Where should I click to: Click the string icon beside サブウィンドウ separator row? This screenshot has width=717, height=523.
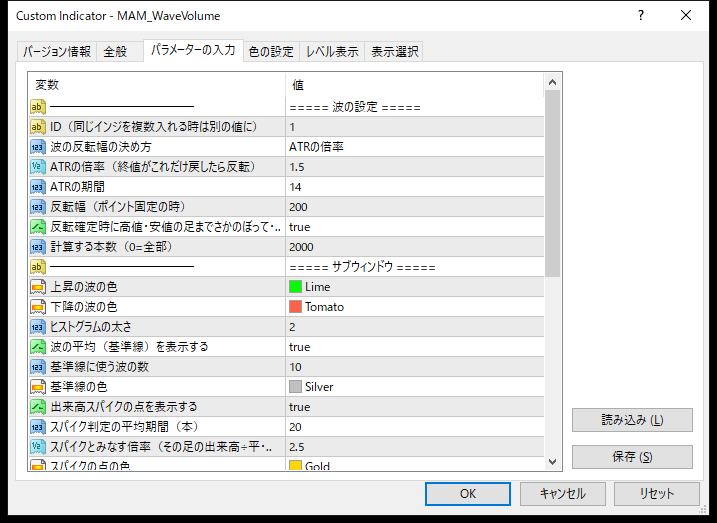[38, 267]
